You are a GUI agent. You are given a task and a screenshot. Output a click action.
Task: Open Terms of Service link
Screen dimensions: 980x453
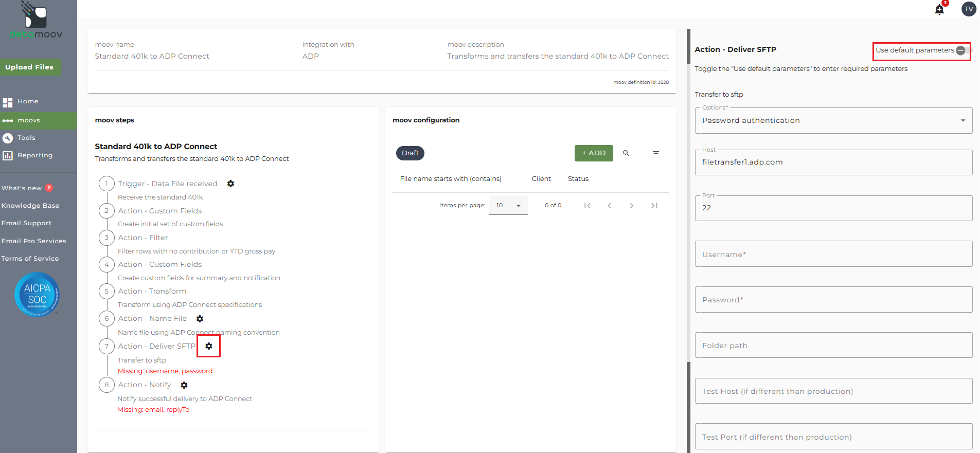click(30, 259)
